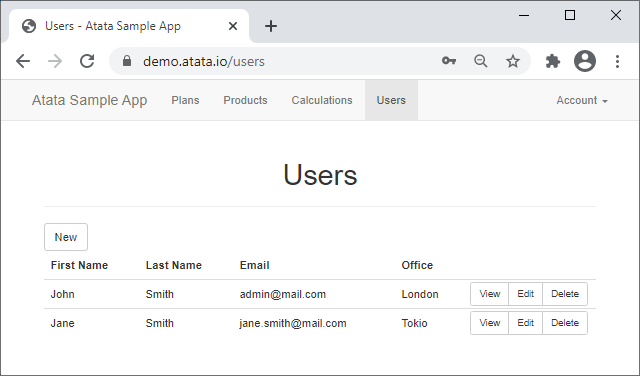Viewport: 640px width, 376px height.
Task: Open Chrome's three-dot menu
Action: pyautogui.click(x=618, y=61)
